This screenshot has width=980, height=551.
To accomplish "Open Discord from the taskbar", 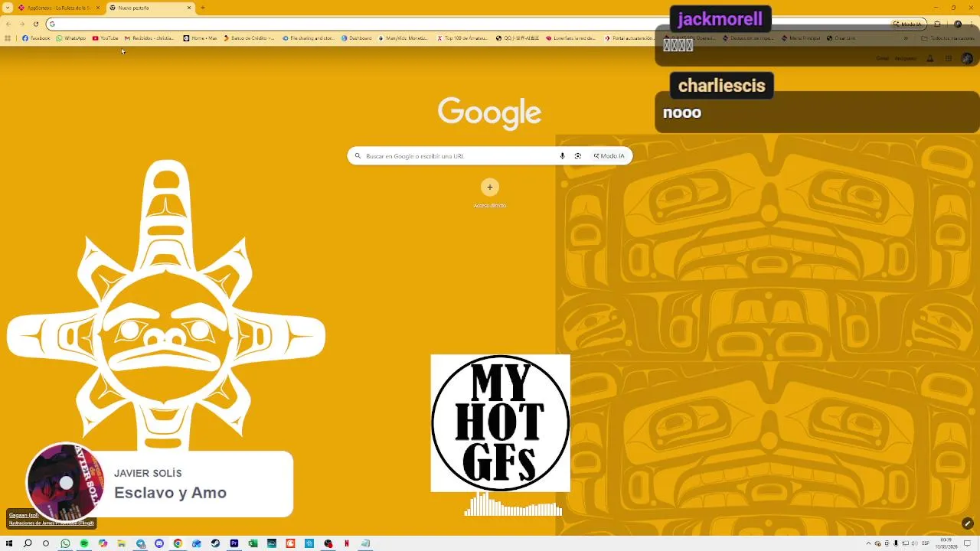I will pos(159,543).
